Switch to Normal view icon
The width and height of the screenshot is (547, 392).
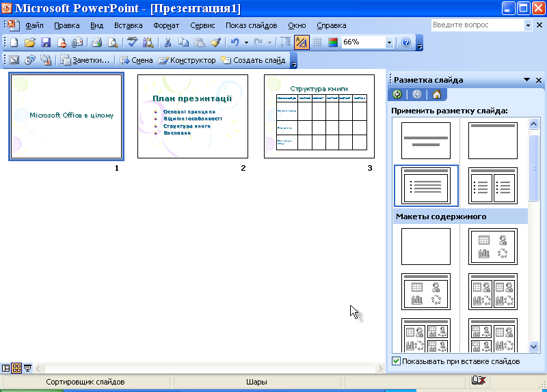pos(6,368)
